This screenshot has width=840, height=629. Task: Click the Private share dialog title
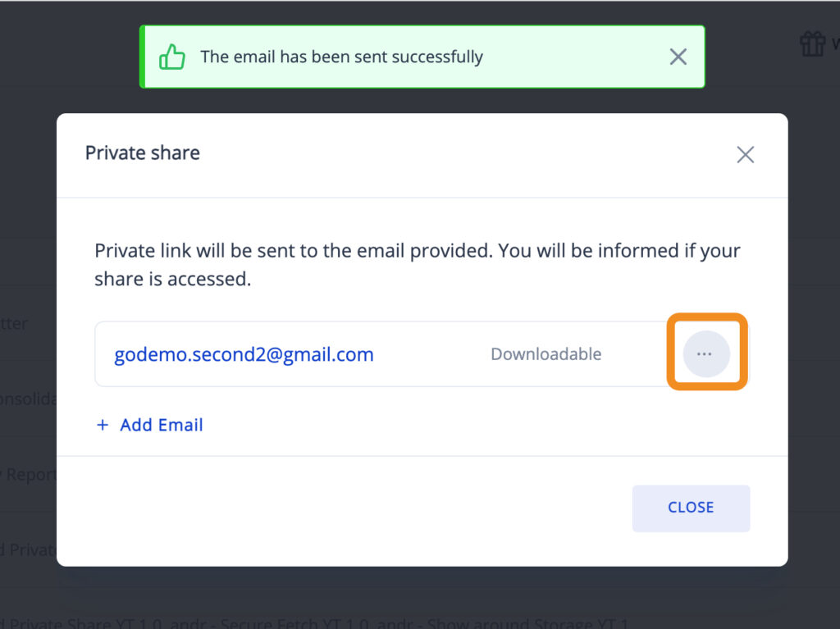coord(143,153)
